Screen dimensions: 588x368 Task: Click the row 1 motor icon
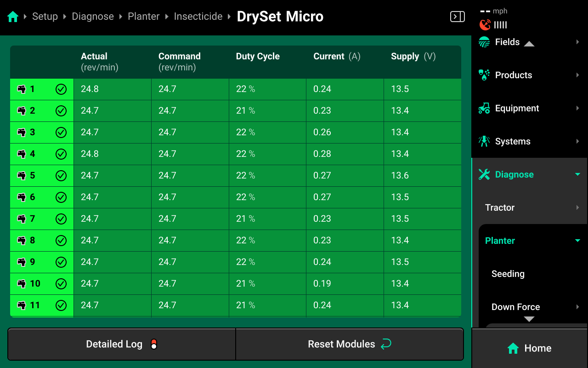point(22,89)
